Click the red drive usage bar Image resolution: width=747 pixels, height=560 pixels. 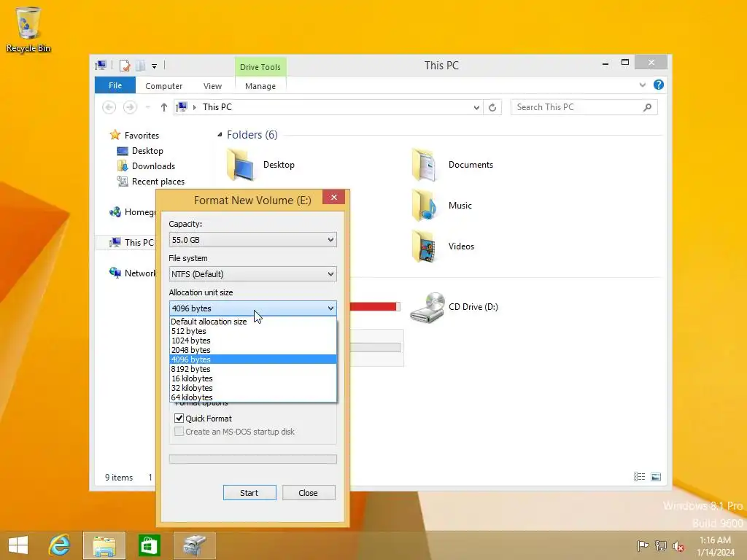pyautogui.click(x=374, y=307)
